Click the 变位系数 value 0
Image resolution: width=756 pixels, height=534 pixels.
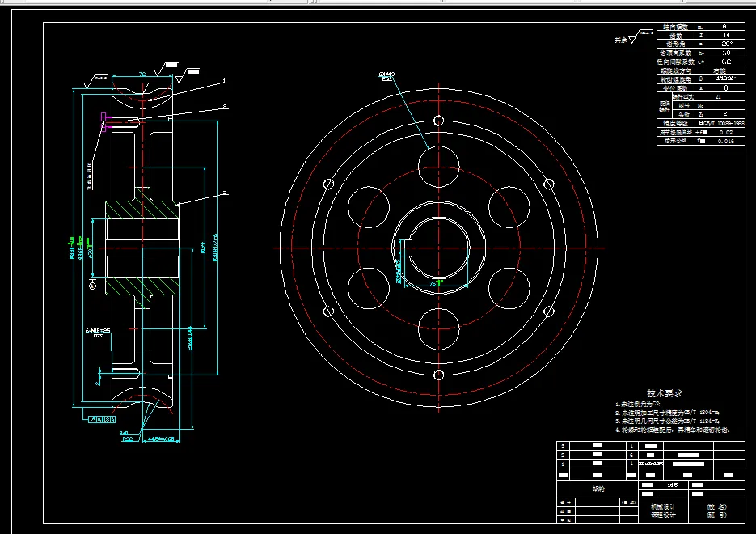(726, 88)
